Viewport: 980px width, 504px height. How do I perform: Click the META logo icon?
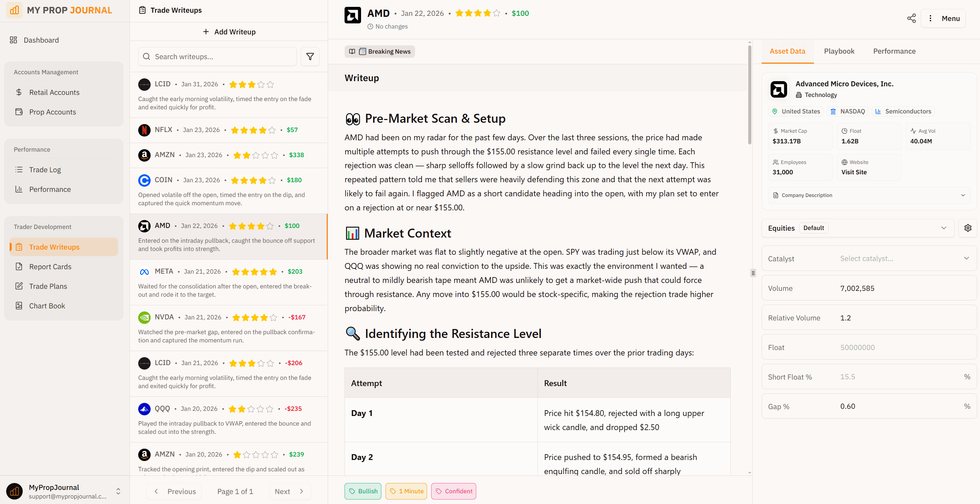coord(144,272)
